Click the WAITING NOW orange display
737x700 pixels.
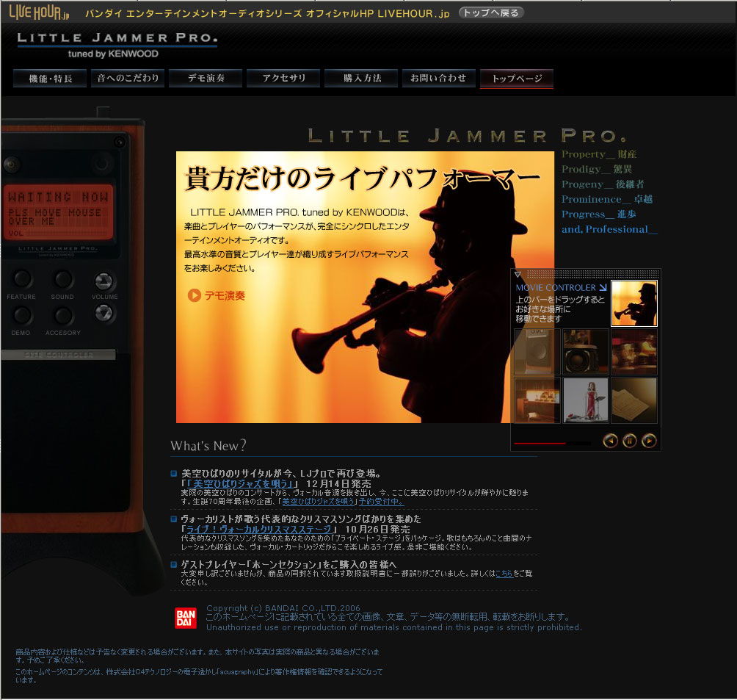[x=59, y=212]
